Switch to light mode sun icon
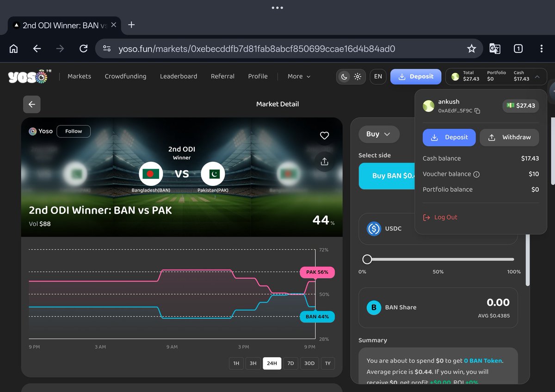Screen dimensions: 555x392 (x=358, y=77)
